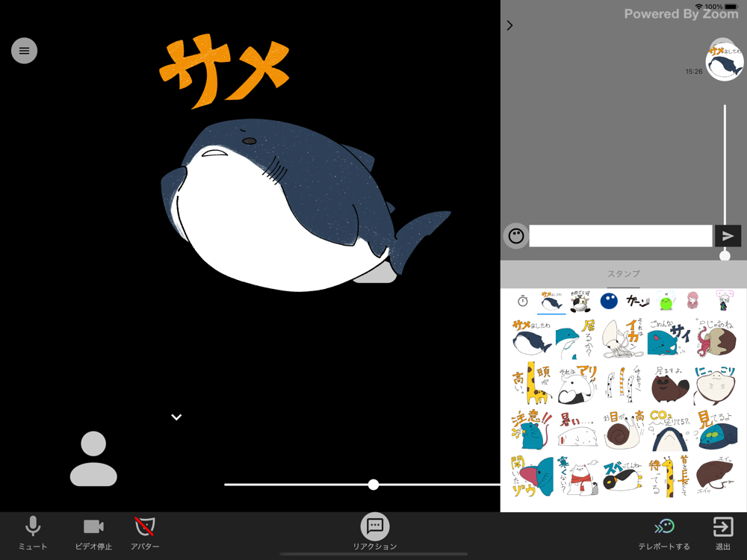The image size is (747, 560).
Task: Check the Wi-Fi indicator in status bar
Action: (699, 7)
